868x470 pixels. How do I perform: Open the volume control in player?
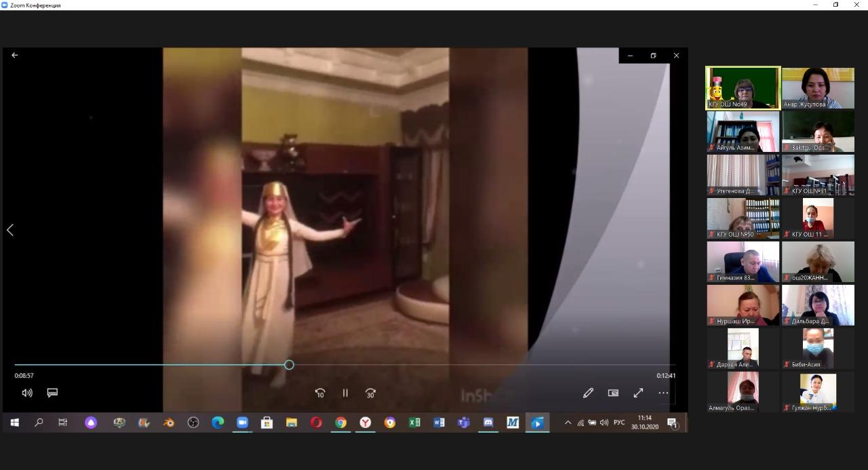point(27,393)
